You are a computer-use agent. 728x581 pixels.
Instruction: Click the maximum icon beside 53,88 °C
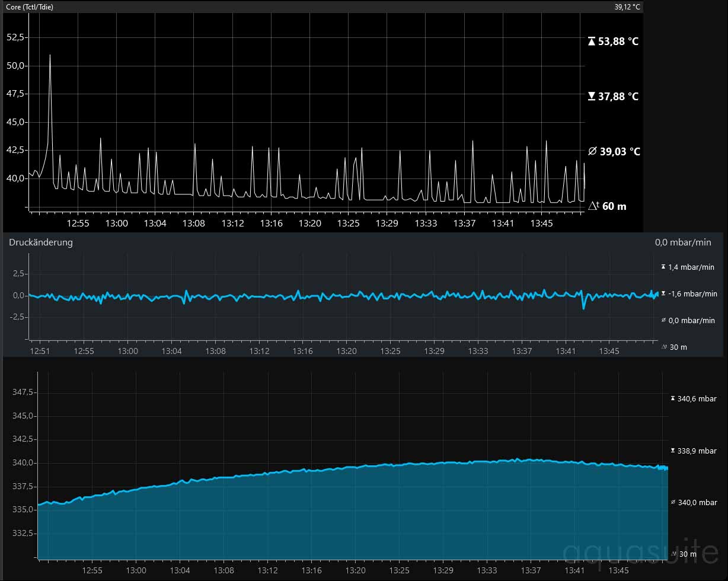[x=591, y=41]
